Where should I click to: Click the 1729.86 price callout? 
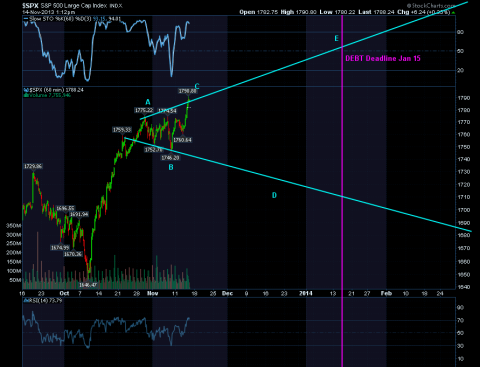point(33,166)
